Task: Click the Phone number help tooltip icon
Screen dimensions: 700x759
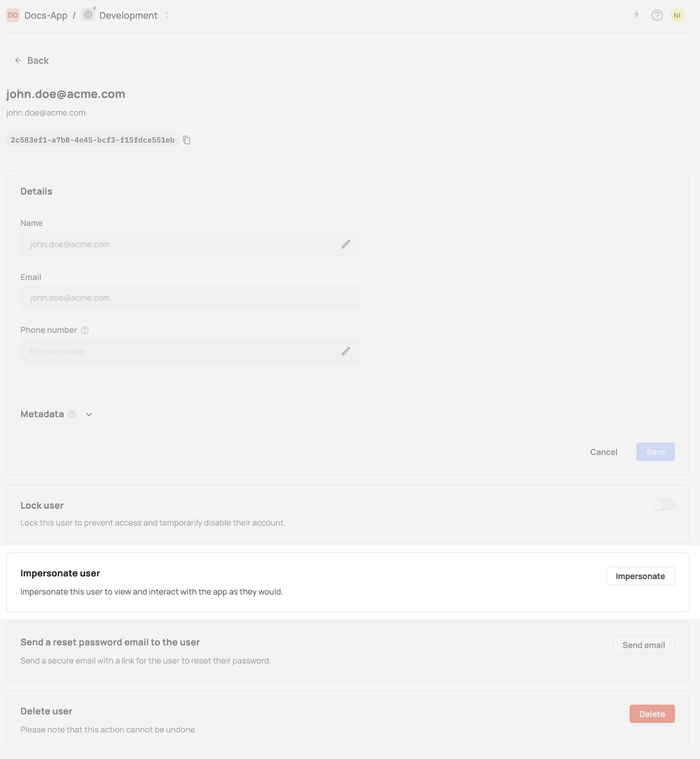Action: 85,330
